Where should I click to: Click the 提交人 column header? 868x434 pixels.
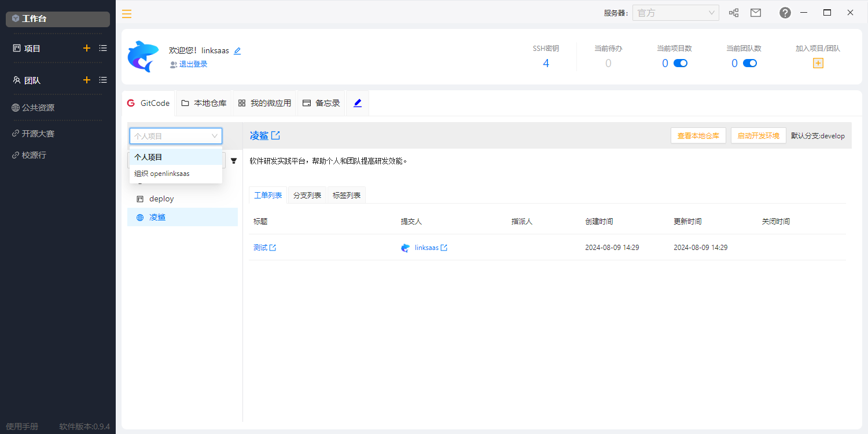coord(411,222)
